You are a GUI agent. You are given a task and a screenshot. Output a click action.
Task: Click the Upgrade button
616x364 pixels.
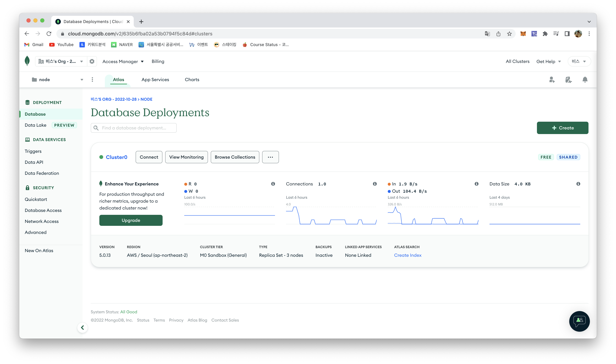(x=131, y=220)
